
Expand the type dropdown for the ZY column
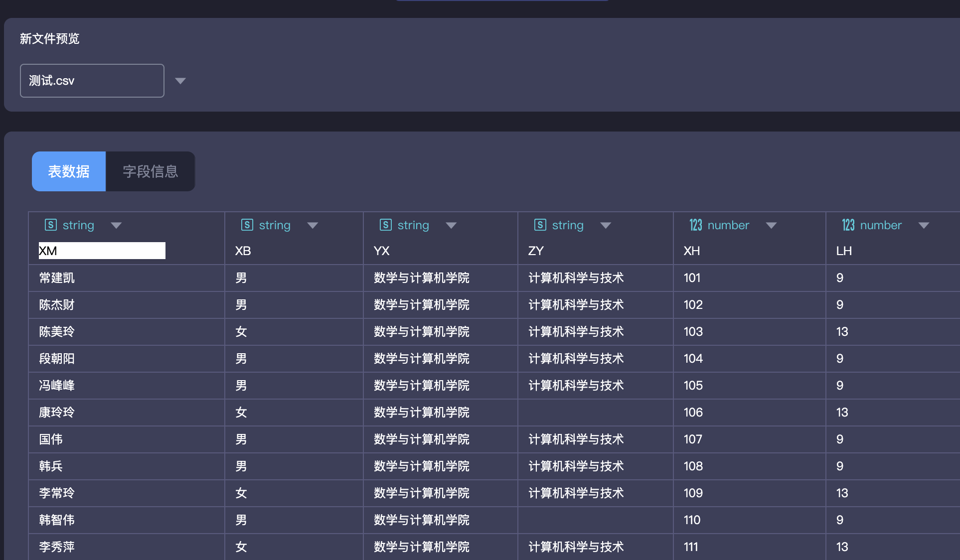[x=606, y=226]
